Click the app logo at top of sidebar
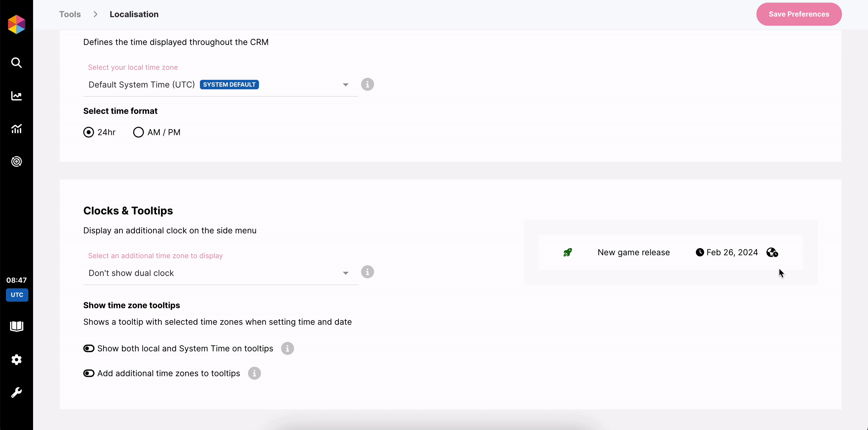 pyautogui.click(x=17, y=24)
